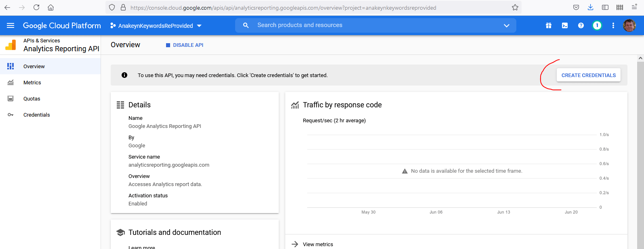Screen dimensions: 644x249
Task: Click the Google Analytics Reporting API name value
Action: [x=165, y=126]
